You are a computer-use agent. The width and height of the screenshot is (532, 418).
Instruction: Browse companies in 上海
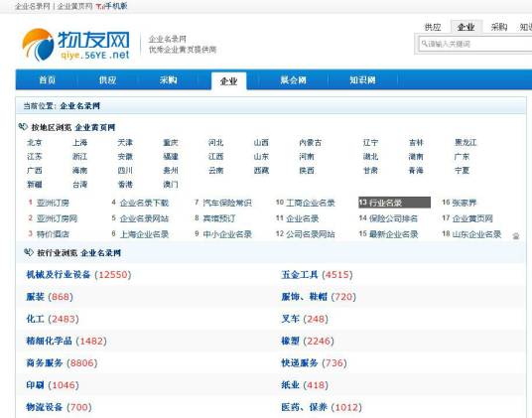pyautogui.click(x=79, y=143)
